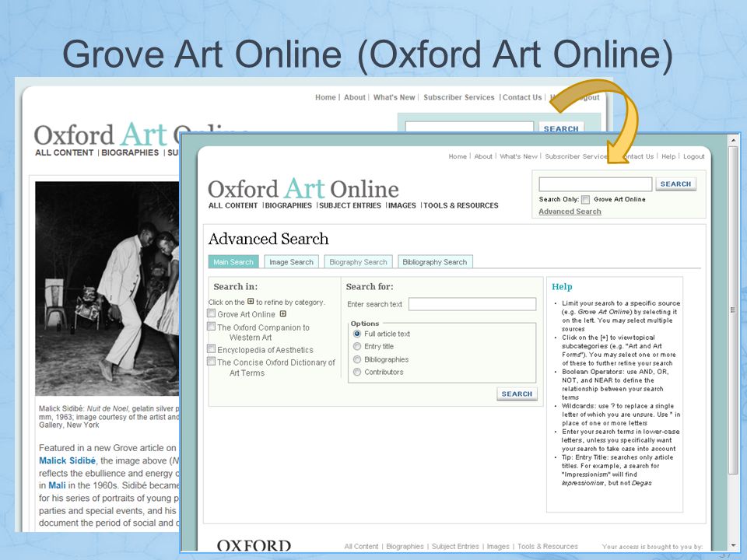
Task: Click scrollbar down arrow of front window
Action: click(x=733, y=544)
